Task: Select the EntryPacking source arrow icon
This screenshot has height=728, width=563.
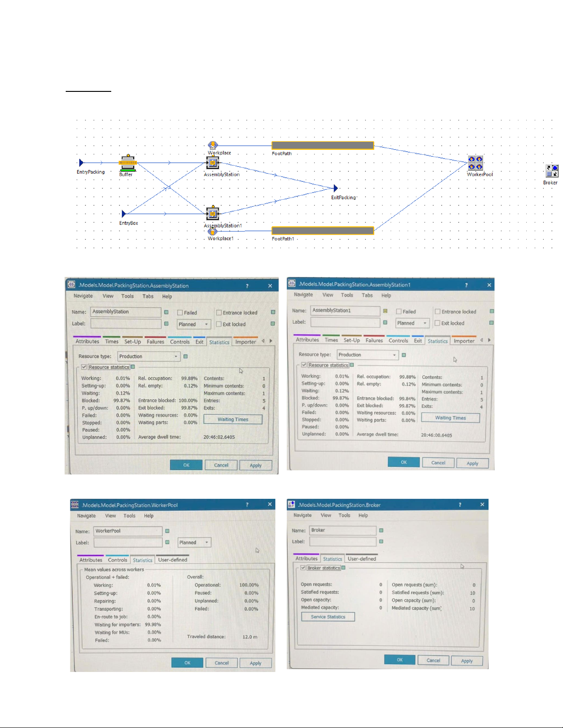Action: (81, 163)
